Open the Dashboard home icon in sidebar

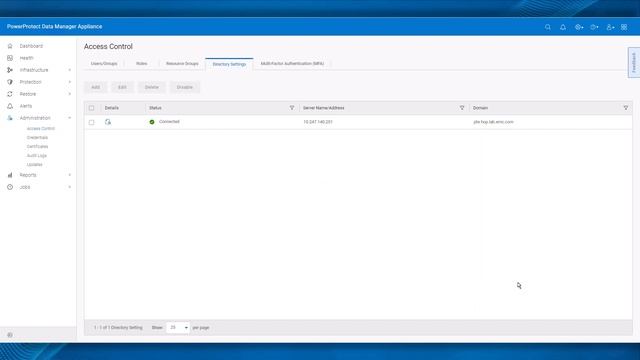[10, 46]
